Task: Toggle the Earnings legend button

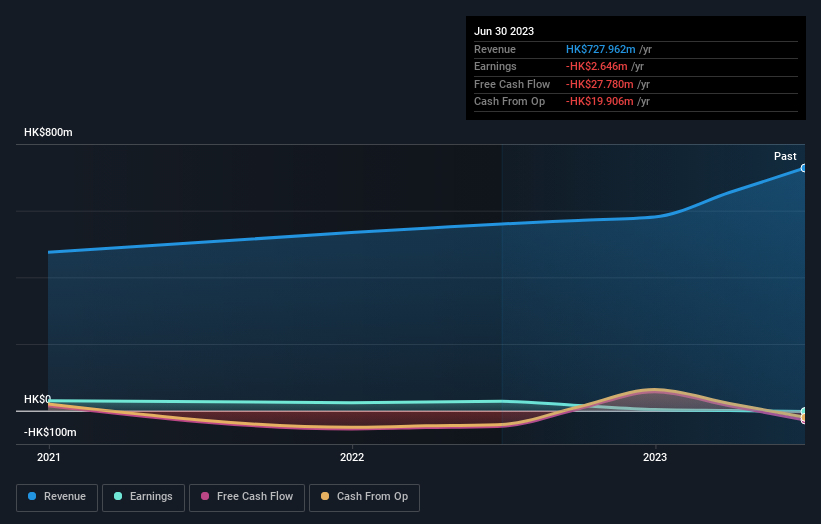Action: [x=143, y=497]
